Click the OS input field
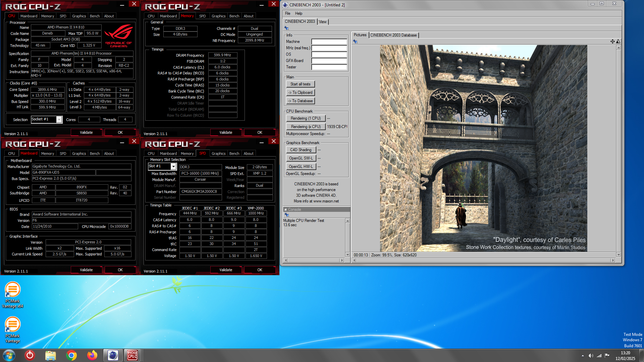The height and width of the screenshot is (362, 644). click(x=329, y=54)
